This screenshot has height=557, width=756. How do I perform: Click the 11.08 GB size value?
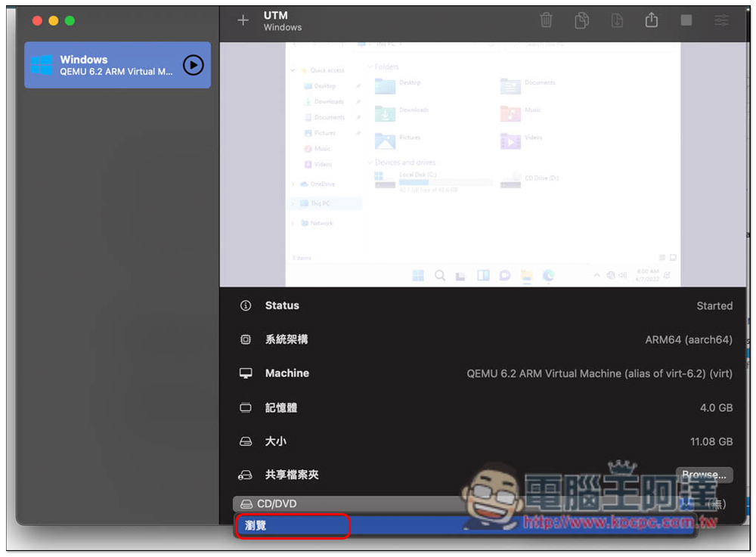[711, 441]
